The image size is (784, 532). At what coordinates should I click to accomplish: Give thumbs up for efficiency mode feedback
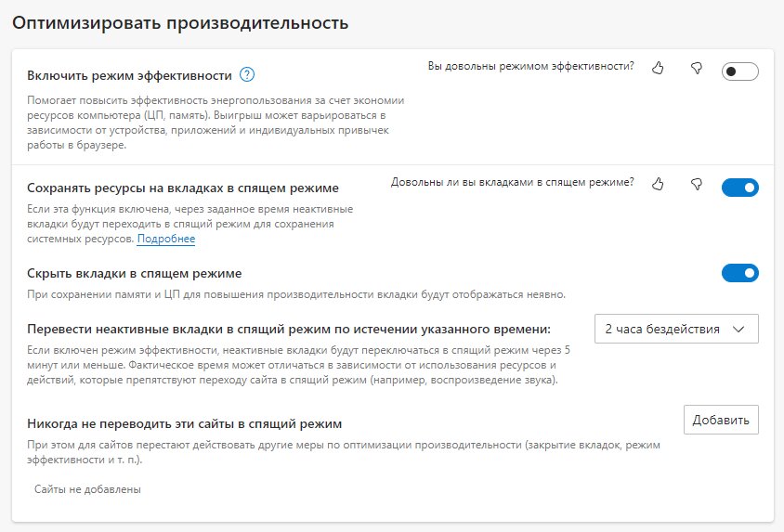click(x=658, y=68)
